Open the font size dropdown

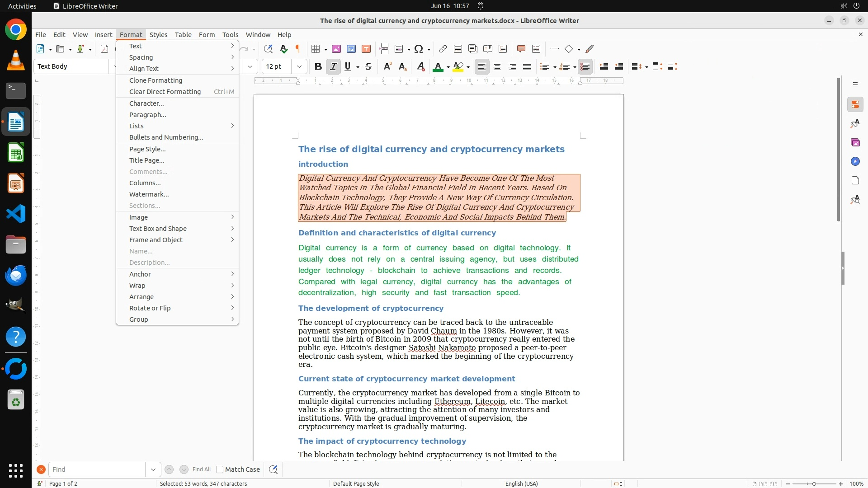point(299,66)
